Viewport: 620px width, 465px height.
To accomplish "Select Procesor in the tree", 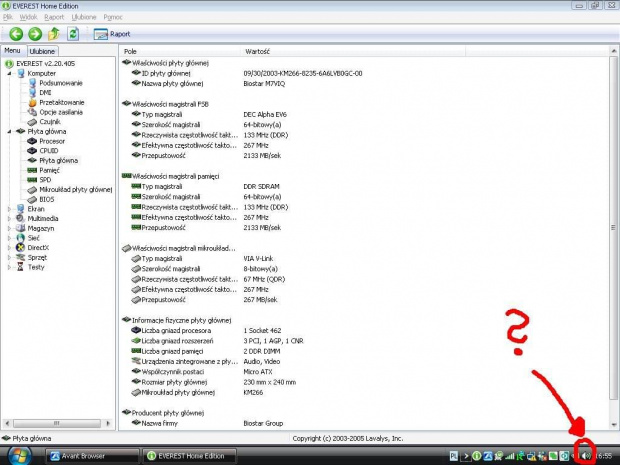I will [52, 141].
